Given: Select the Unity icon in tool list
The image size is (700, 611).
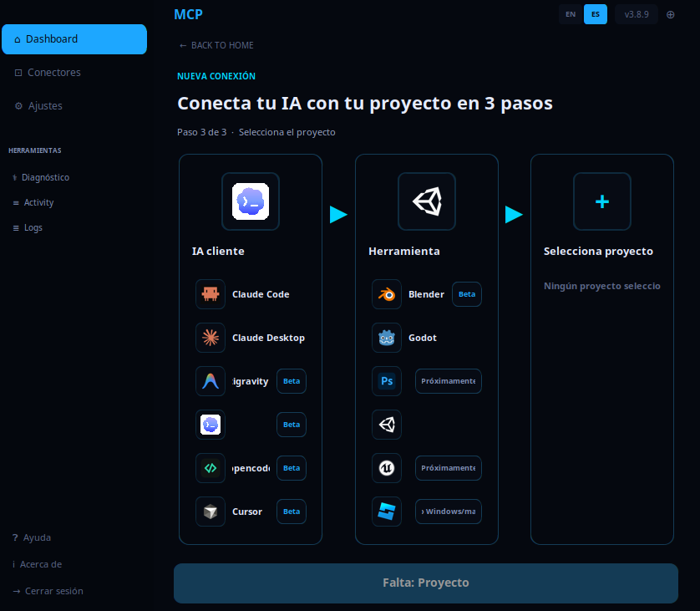Looking at the screenshot, I should [387, 425].
